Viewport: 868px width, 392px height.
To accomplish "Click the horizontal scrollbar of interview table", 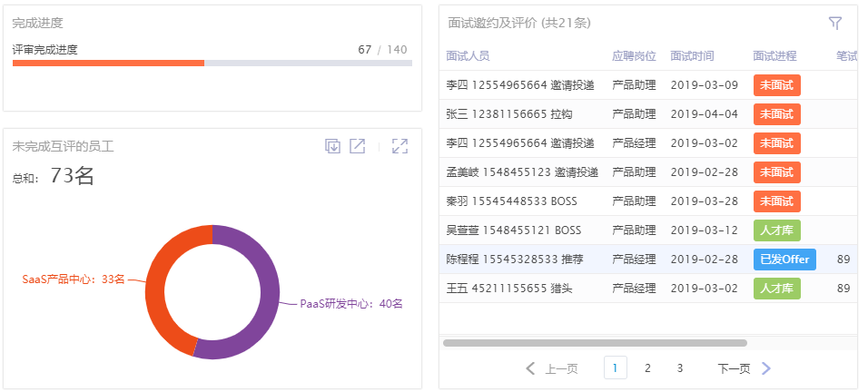I will coord(595,343).
